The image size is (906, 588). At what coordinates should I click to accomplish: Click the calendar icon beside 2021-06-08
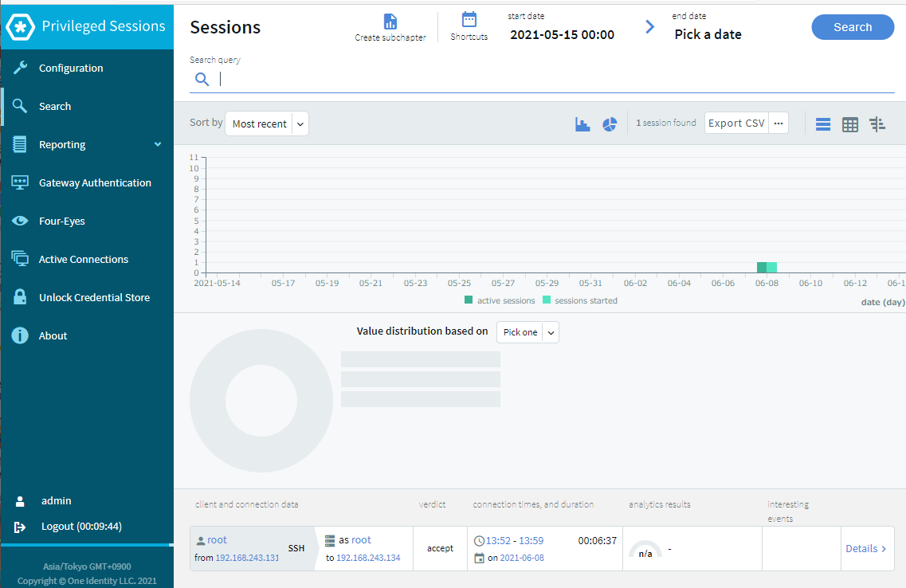(x=479, y=558)
